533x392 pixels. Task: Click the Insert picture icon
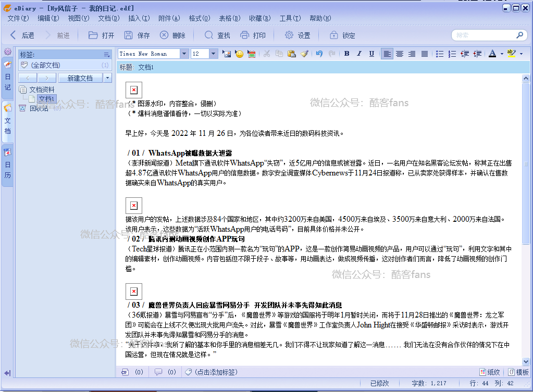[x=227, y=54]
